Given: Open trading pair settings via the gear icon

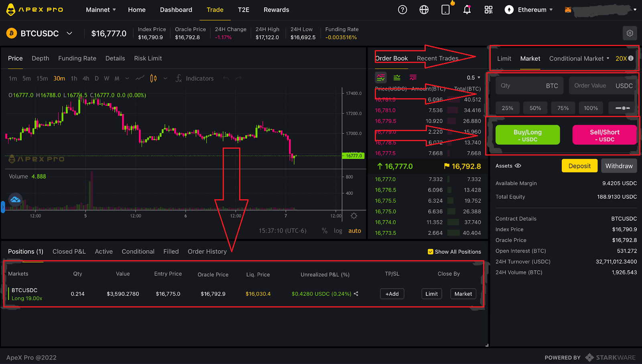Looking at the screenshot, I should coord(630,33).
